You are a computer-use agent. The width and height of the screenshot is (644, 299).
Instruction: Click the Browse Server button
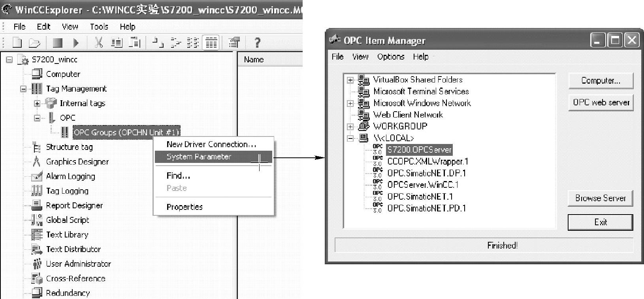600,198
